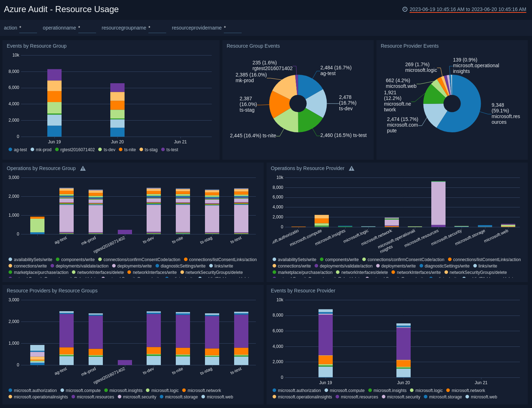Click the operationname filter input
The image size is (532, 408).
click(87, 28)
